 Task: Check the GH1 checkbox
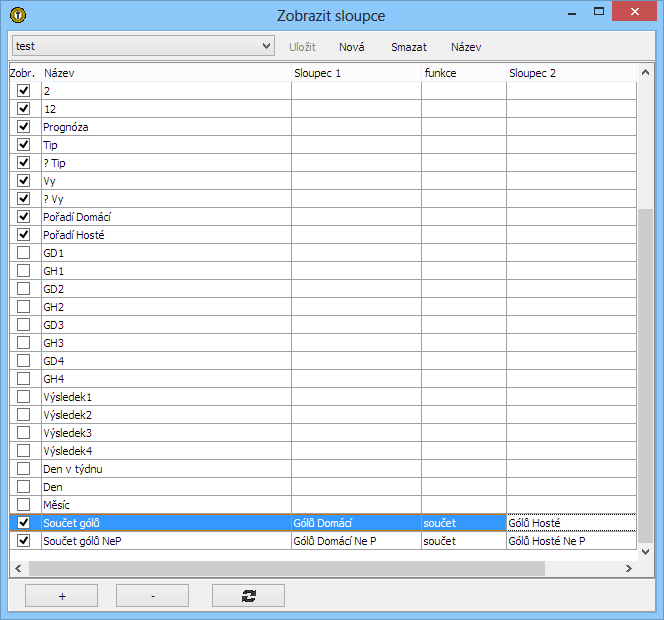(x=23, y=271)
